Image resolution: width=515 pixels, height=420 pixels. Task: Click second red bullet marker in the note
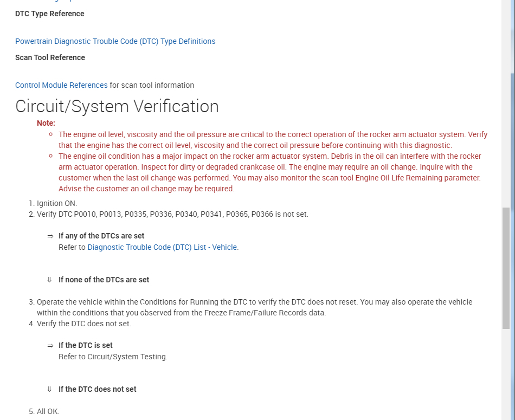50,156
